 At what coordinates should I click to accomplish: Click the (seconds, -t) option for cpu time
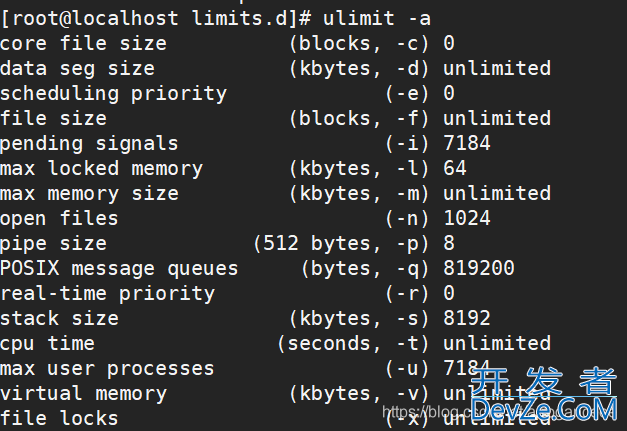tap(354, 343)
